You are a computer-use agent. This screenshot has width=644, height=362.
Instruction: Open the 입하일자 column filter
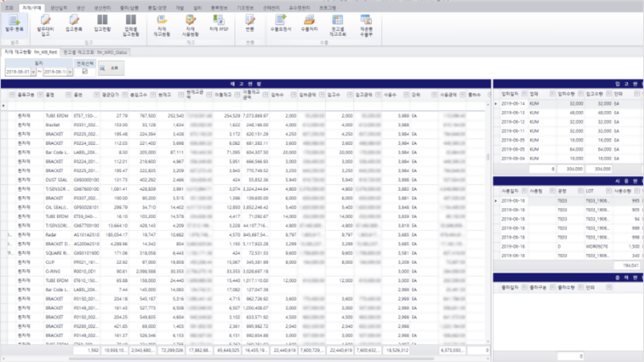[x=524, y=93]
